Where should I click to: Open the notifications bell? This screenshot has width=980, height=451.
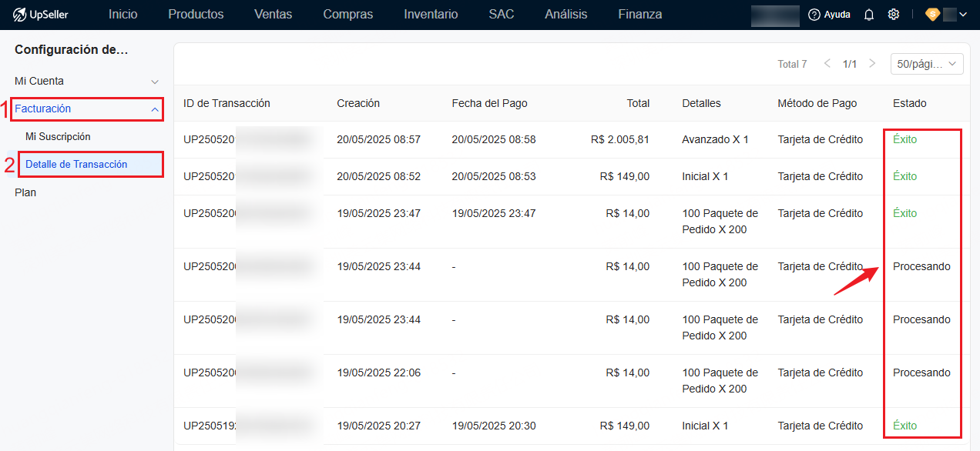click(x=869, y=15)
